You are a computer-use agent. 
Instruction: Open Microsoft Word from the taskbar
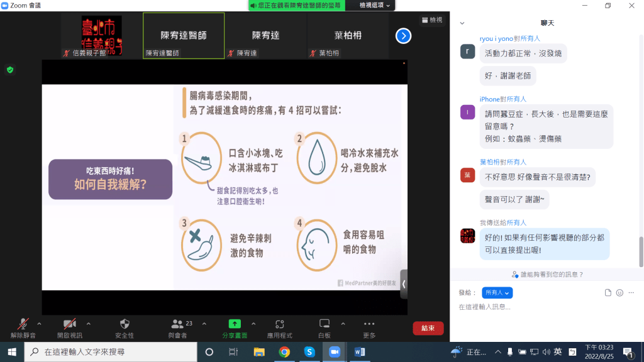click(x=360, y=352)
